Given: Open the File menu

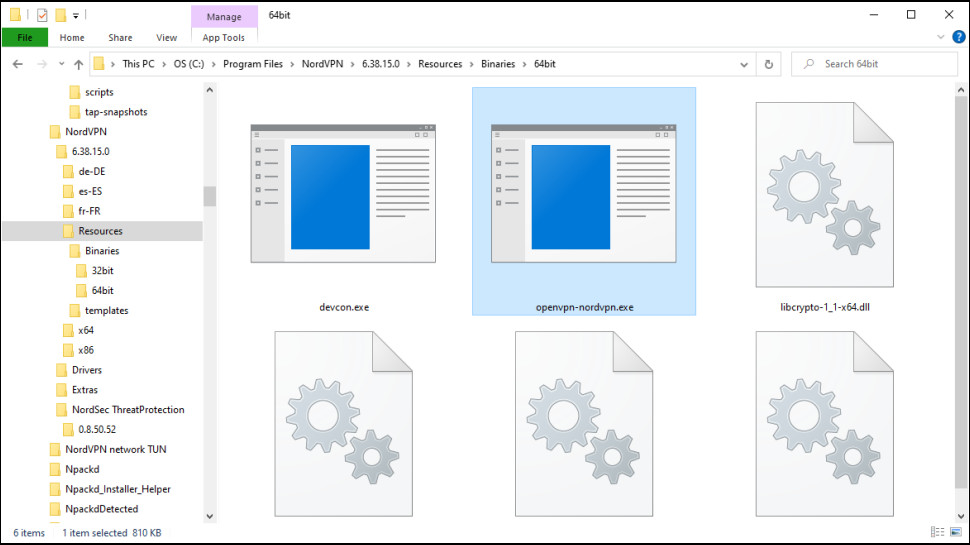Looking at the screenshot, I should [x=25, y=37].
